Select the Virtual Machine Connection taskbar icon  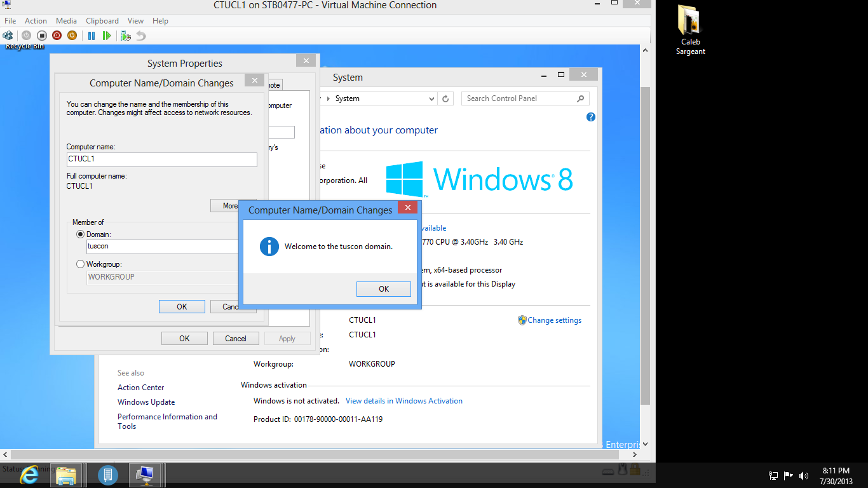pos(146,475)
